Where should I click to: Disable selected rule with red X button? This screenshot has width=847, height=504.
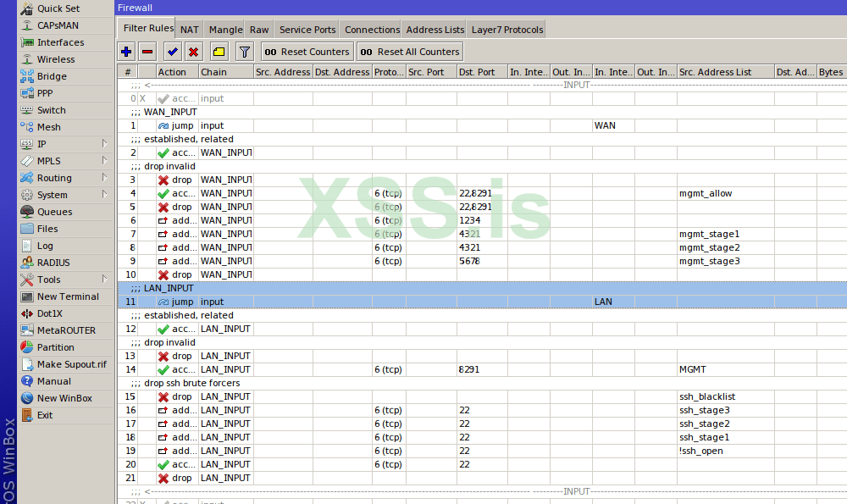(x=193, y=52)
